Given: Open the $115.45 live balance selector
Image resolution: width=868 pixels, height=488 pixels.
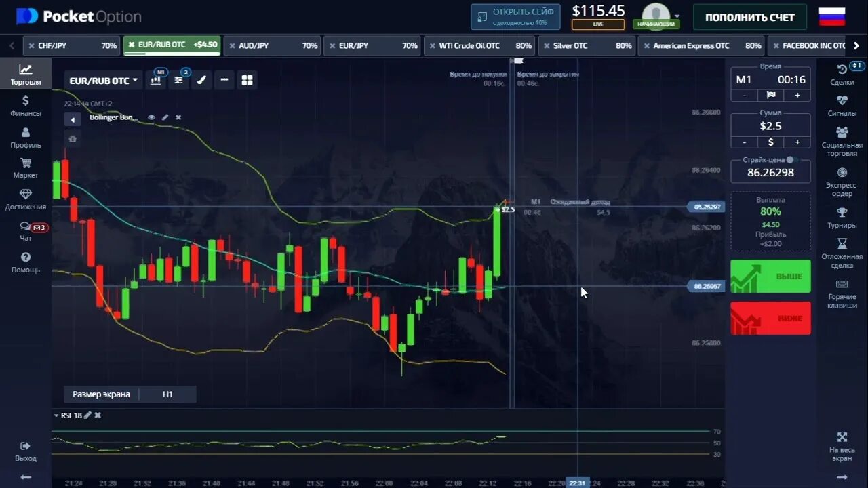Looking at the screenshot, I should 598,17.
